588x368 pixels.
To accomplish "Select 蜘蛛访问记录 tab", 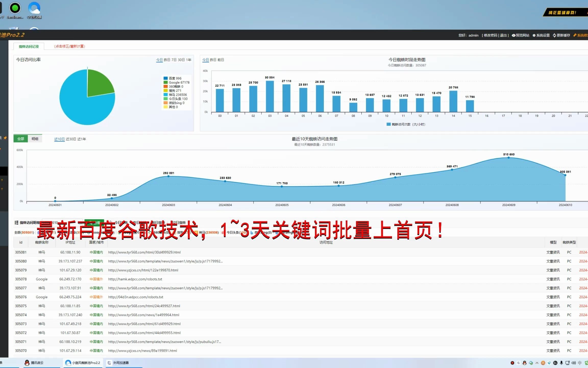I will (29, 46).
